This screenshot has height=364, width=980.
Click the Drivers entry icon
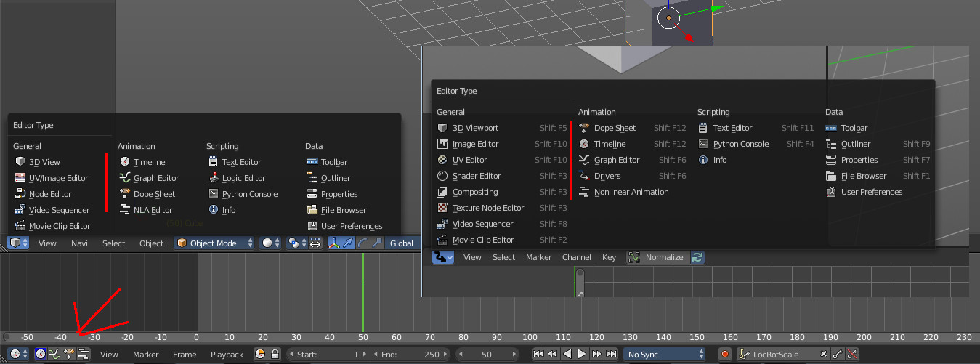point(584,176)
